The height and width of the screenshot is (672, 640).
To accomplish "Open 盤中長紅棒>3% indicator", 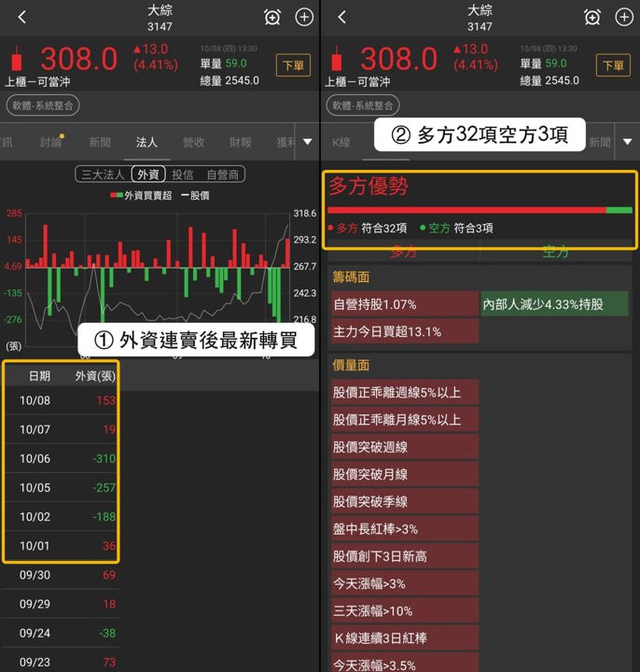I will tap(405, 529).
